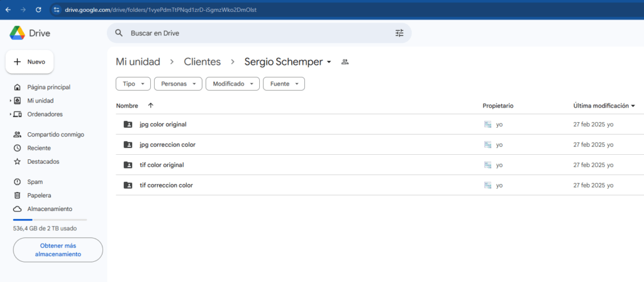The image size is (644, 282).
Task: Click the Spam warning icon
Action: pos(17,182)
